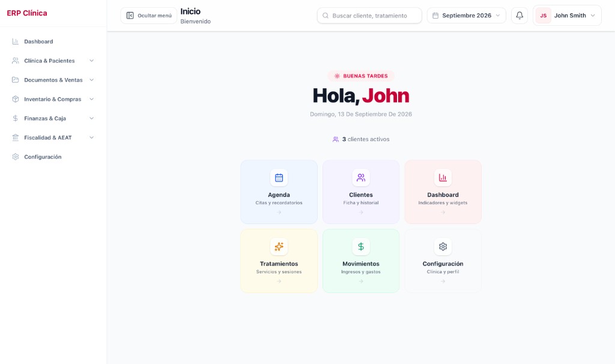The width and height of the screenshot is (615, 364).
Task: Click the calendar icon beside Septiembre 2026
Action: pos(435,16)
